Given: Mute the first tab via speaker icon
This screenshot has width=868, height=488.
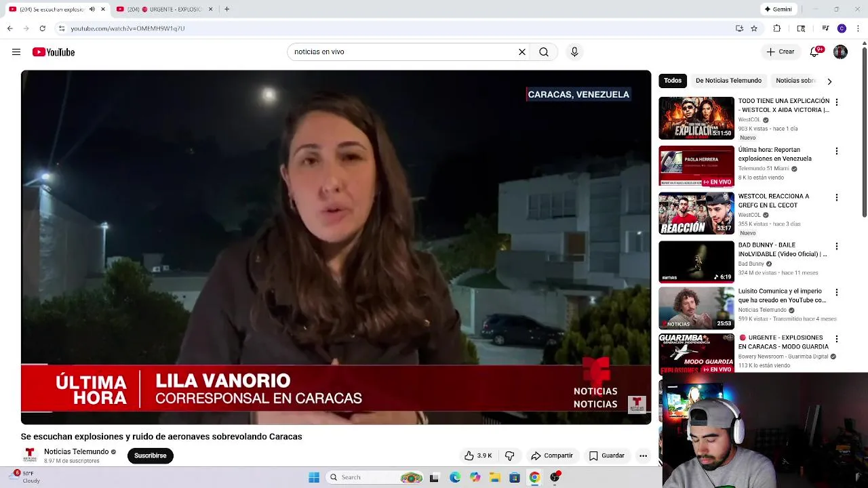Looking at the screenshot, I should pos(92,9).
